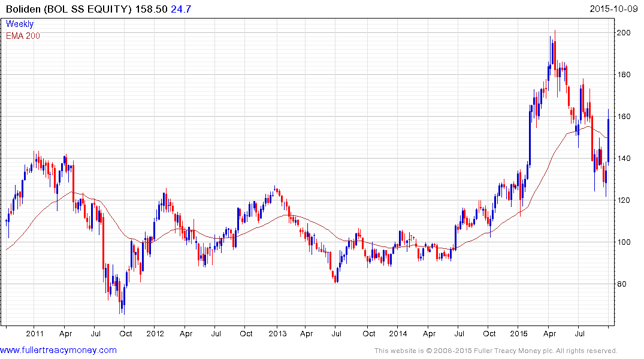Select the EMA 200 legend label
Screen dimensions: 644x359
coord(23,35)
